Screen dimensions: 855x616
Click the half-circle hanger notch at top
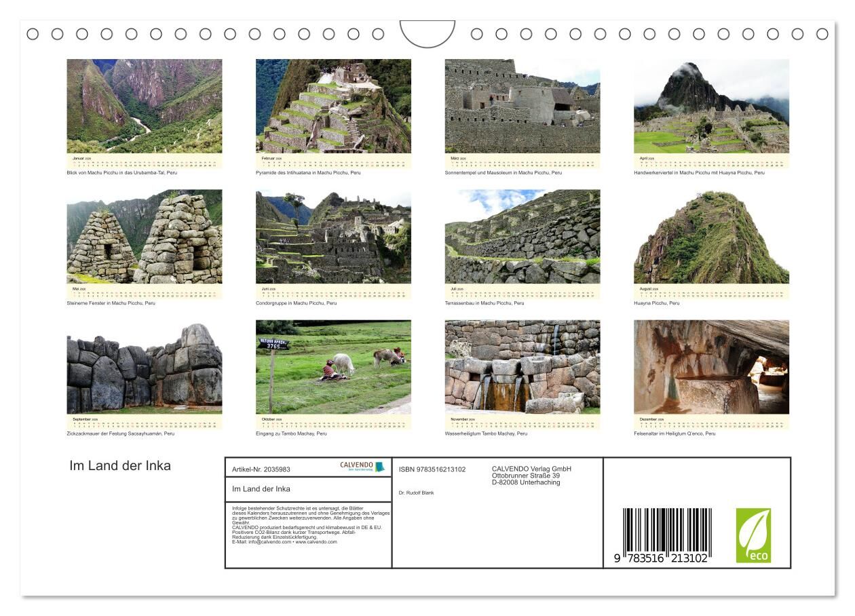pyautogui.click(x=427, y=33)
